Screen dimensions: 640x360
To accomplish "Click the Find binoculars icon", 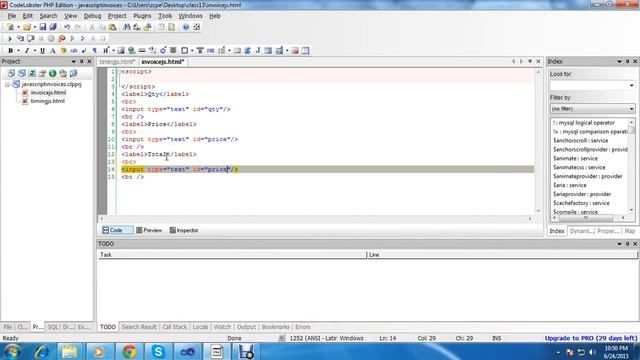I will (127, 27).
